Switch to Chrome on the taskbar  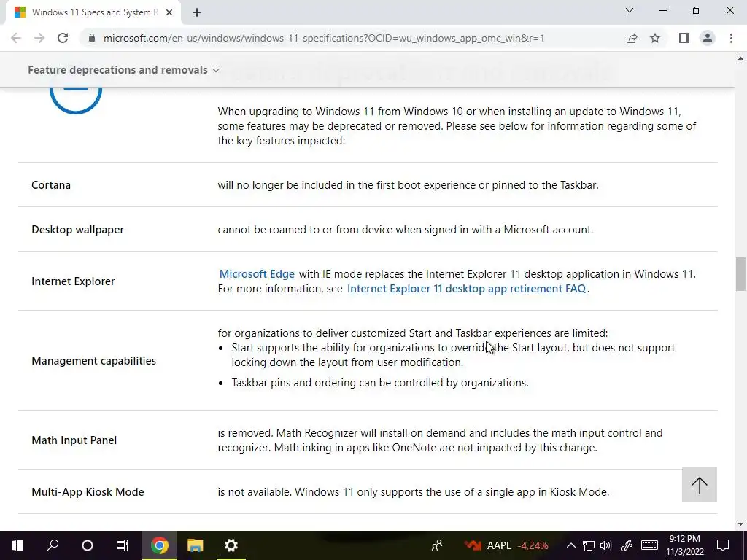160,545
